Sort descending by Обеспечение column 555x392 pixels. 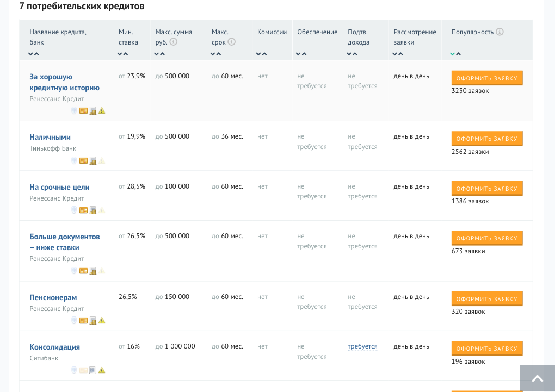298,54
